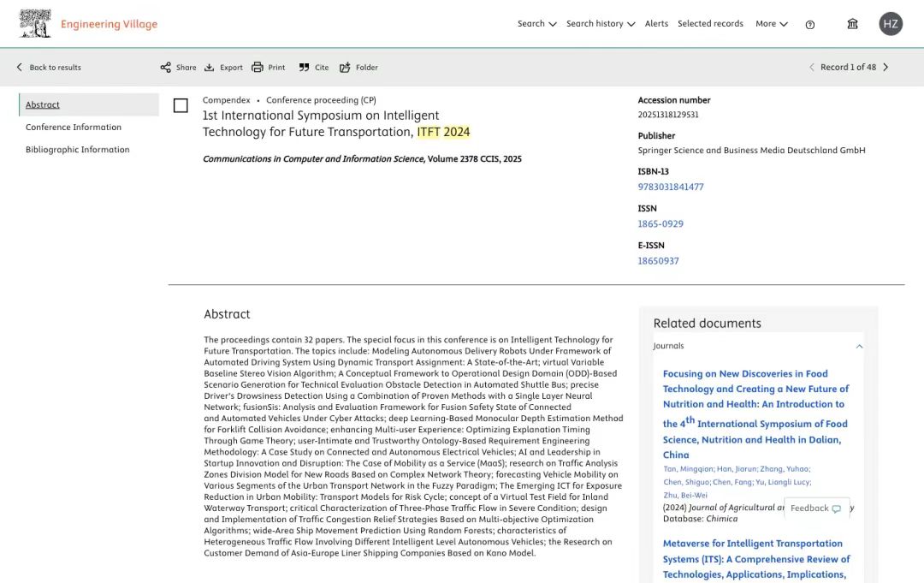Click the Database: Chimica text
Viewport: 924px width, 583px height.
click(700, 519)
